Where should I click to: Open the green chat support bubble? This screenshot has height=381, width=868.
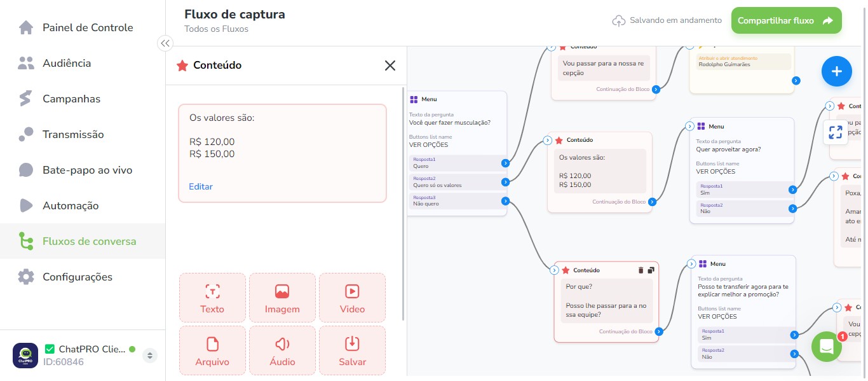point(827,347)
